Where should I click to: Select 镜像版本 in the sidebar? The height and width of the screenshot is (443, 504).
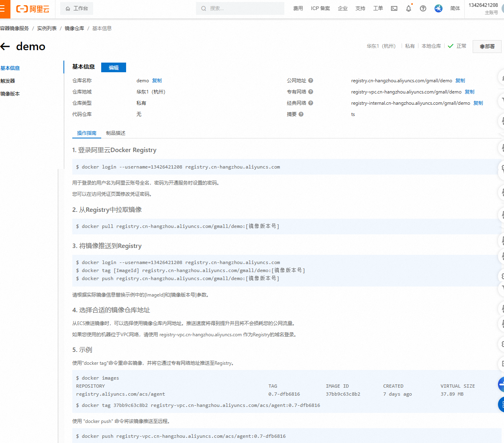click(10, 94)
